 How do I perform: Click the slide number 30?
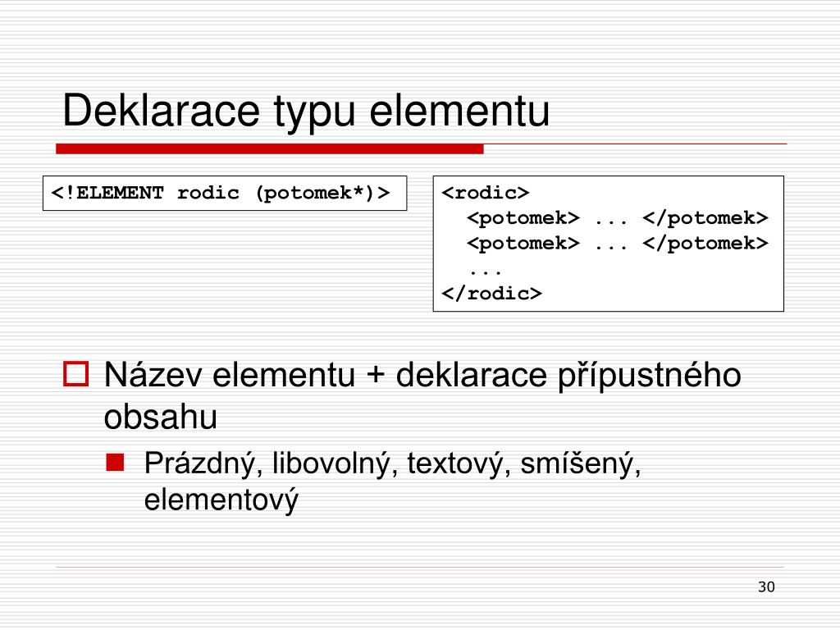pos(766,587)
